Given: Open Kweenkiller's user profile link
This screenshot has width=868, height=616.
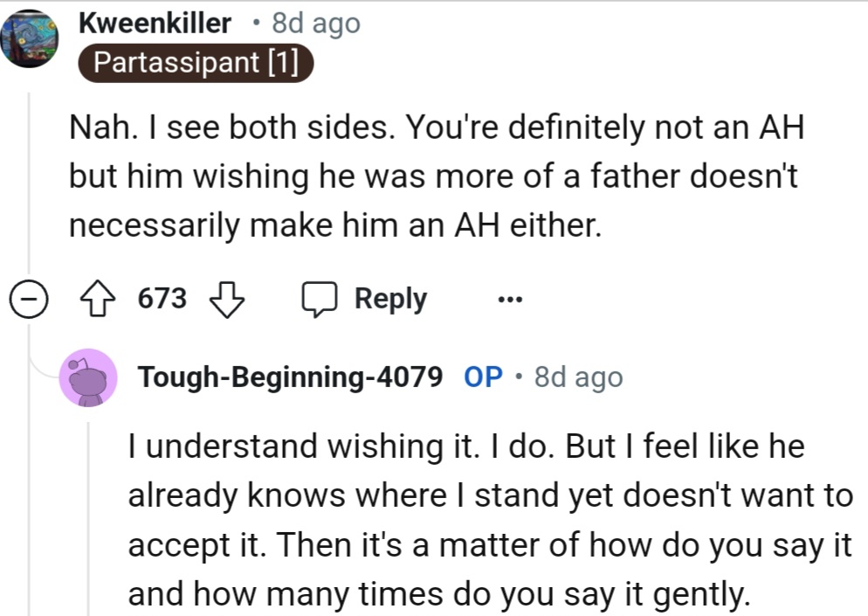Looking at the screenshot, I should click(x=155, y=24).
